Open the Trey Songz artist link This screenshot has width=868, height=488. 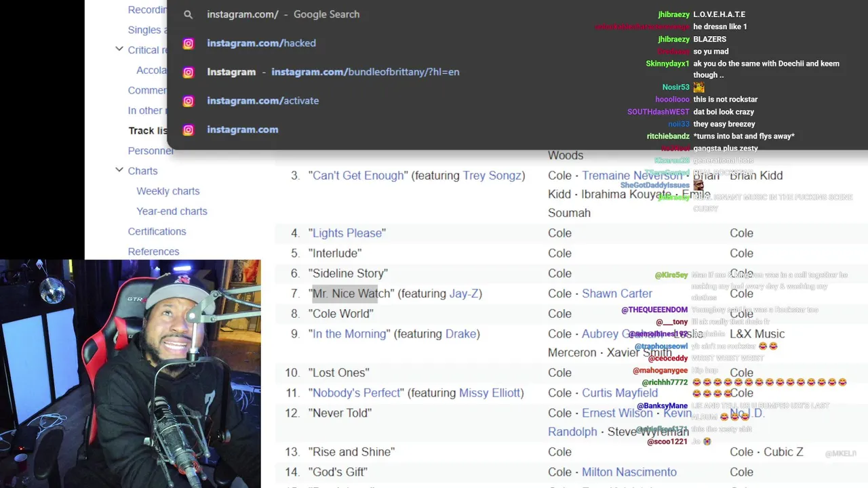[x=492, y=176]
